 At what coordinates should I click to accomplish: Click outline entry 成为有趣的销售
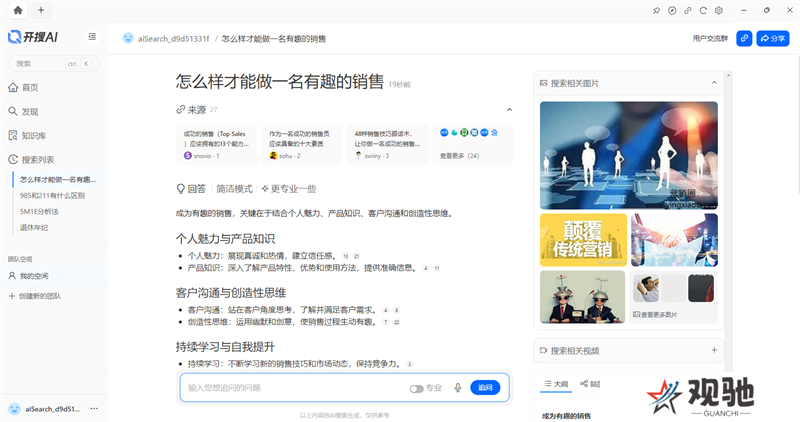[566, 416]
